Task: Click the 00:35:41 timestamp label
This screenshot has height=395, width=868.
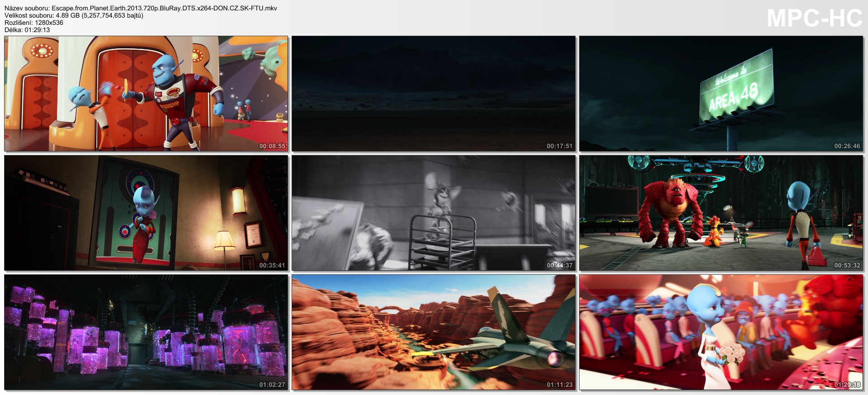Action: [x=272, y=265]
